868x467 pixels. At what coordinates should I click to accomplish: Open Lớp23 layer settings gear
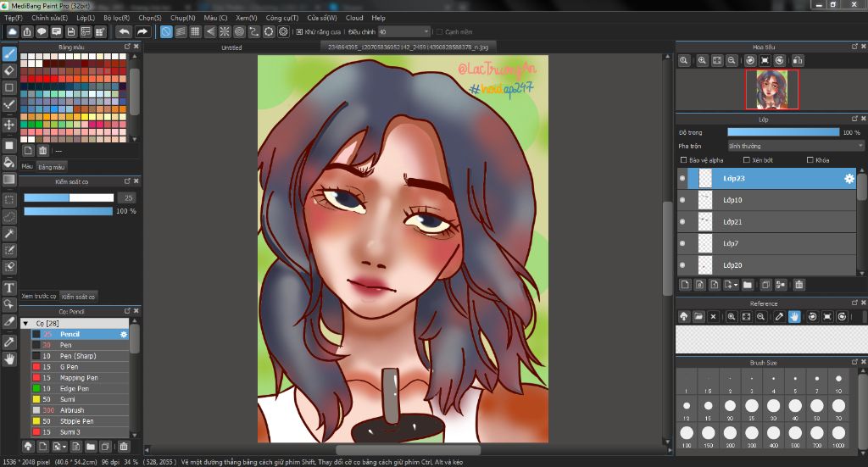849,179
